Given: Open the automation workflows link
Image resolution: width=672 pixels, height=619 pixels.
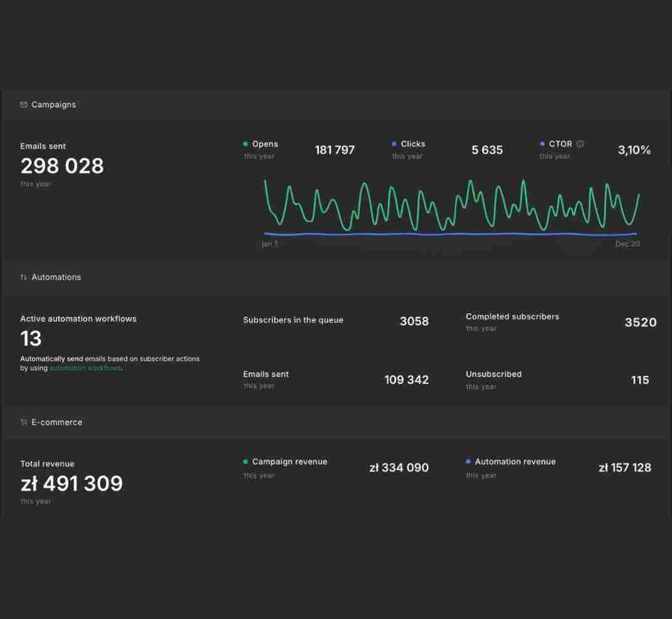Looking at the screenshot, I should pyautogui.click(x=85, y=368).
